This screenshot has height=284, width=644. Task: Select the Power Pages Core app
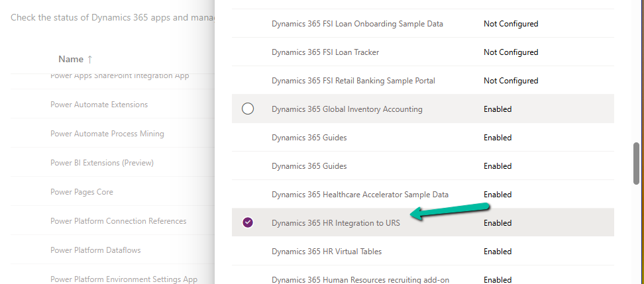click(x=81, y=192)
